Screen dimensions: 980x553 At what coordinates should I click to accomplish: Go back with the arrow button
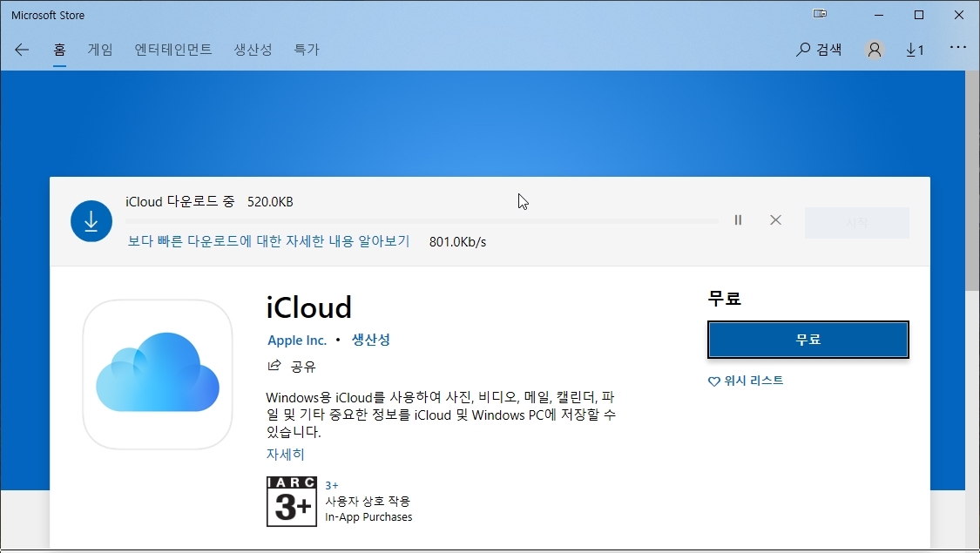(22, 50)
